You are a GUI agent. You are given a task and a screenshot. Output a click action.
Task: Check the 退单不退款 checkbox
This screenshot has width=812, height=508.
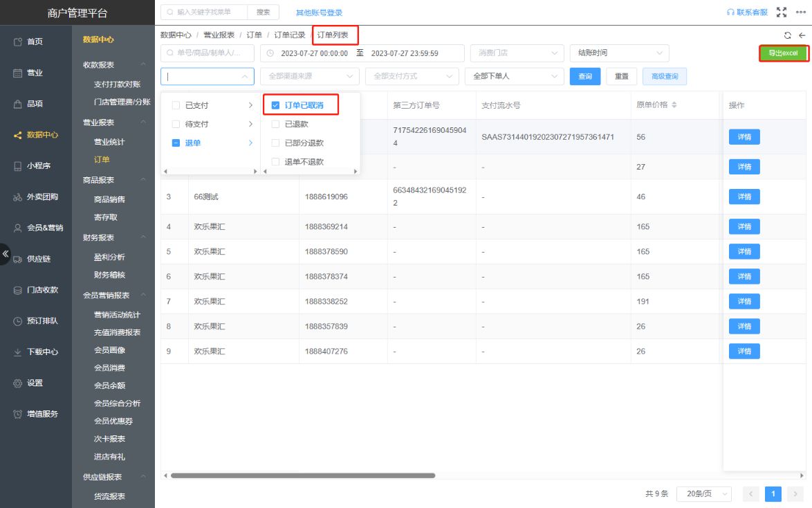[x=275, y=162]
